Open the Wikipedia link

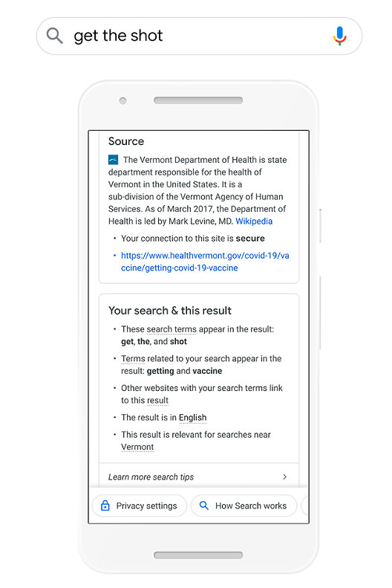(x=254, y=222)
